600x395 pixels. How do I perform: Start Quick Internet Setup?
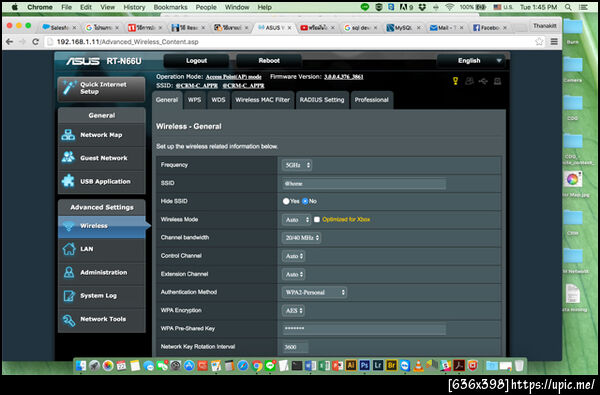[101, 88]
